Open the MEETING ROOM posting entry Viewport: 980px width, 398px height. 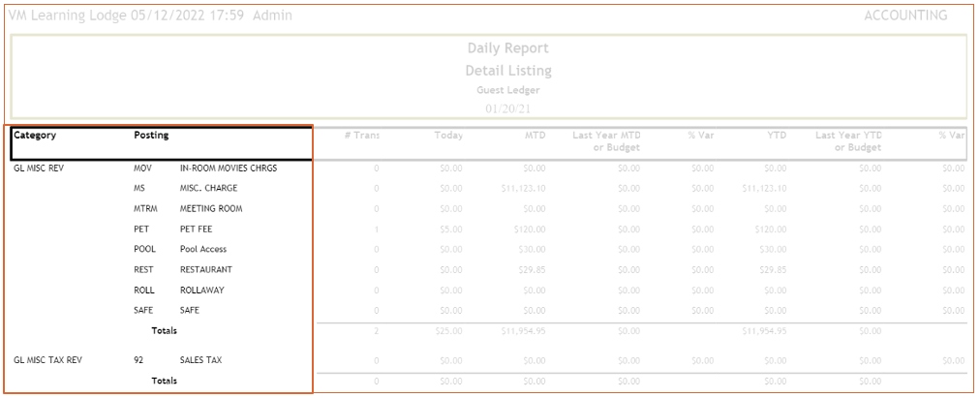[211, 209]
